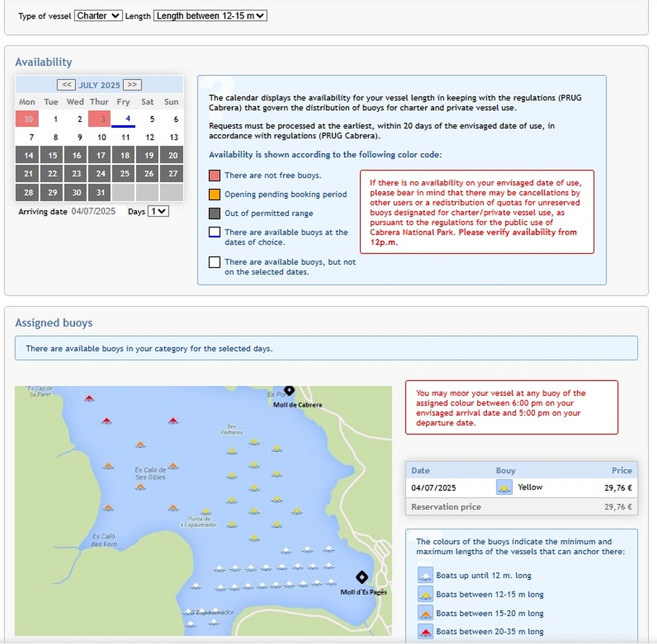Click the Moll de Cabrera map marker
Image resolution: width=657 pixels, height=644 pixels.
coord(290,391)
